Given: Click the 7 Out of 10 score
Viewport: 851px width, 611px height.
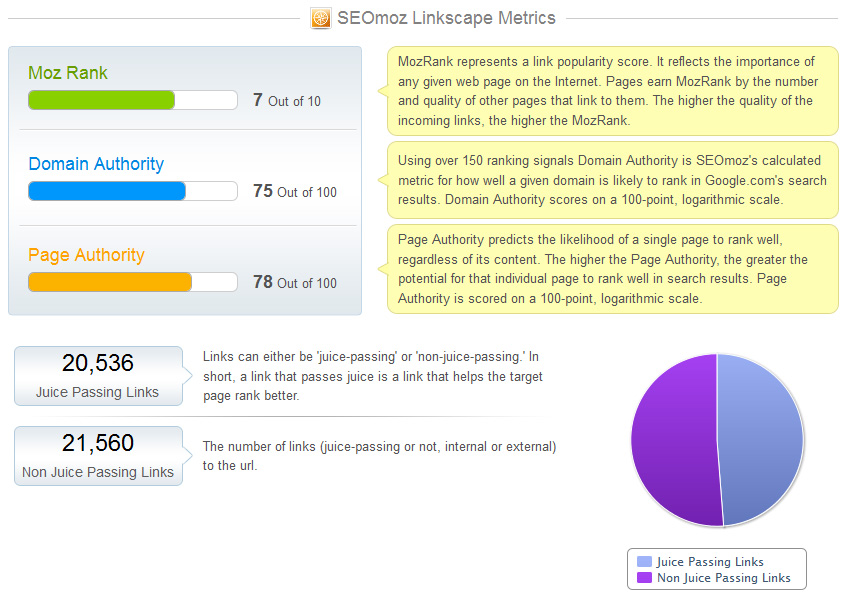Looking at the screenshot, I should click(287, 100).
